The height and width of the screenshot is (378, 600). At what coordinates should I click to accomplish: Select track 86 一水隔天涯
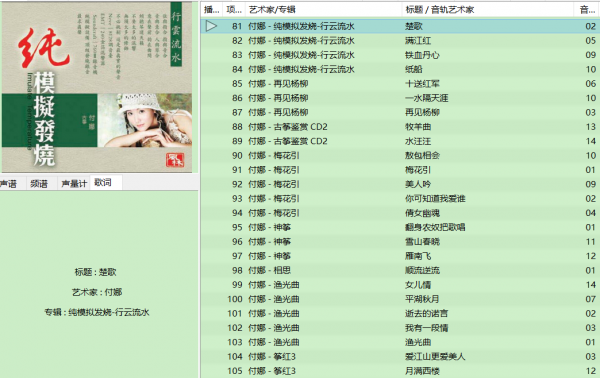[x=400, y=98]
